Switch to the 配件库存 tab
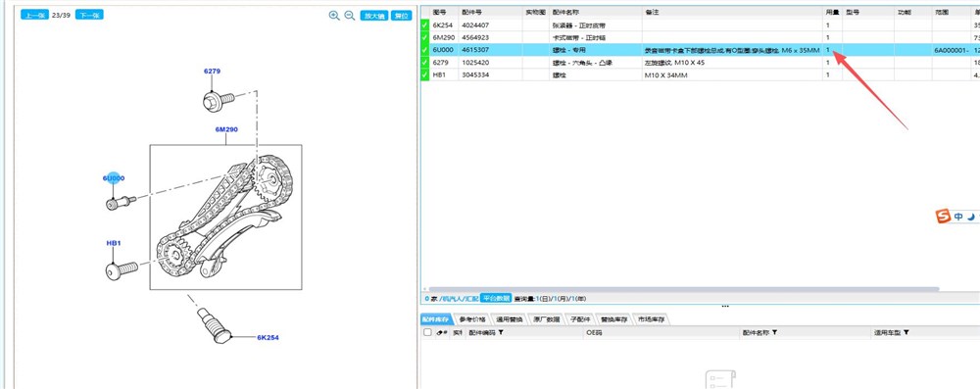 [435, 319]
